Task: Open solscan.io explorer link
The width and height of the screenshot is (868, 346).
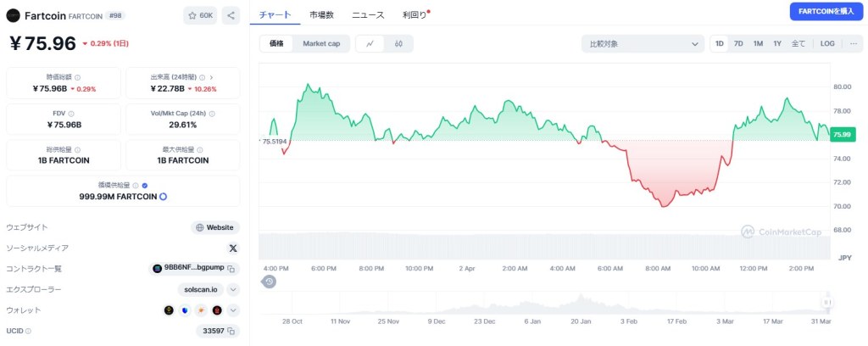Action: pyautogui.click(x=202, y=289)
